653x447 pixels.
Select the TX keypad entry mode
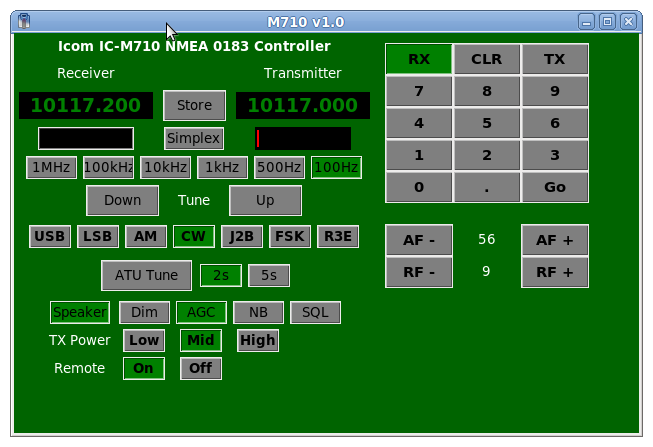[554, 59]
